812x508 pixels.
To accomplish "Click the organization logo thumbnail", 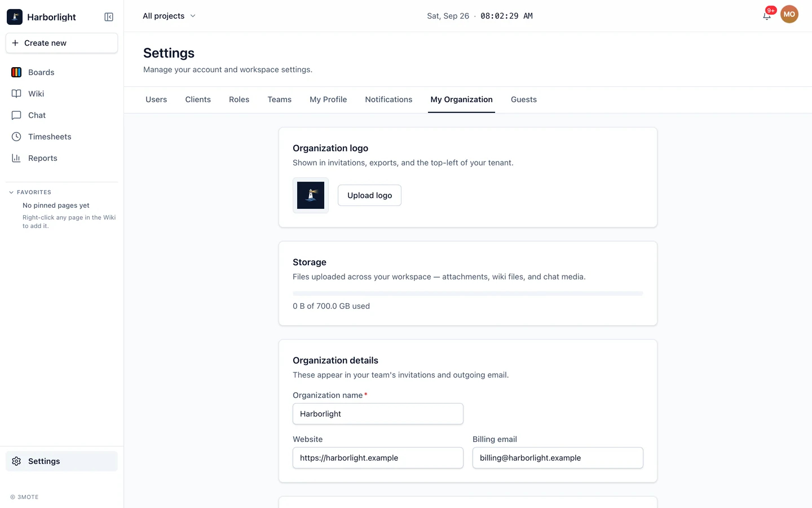I will [x=311, y=195].
